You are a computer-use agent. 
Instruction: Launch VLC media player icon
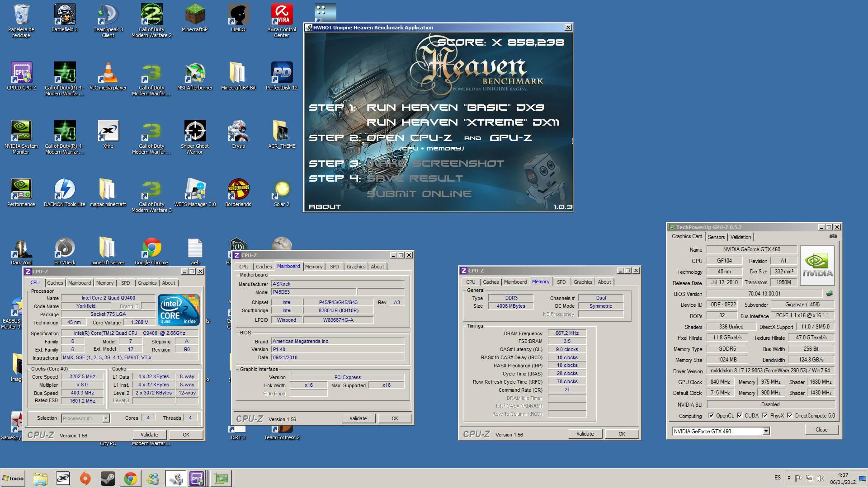(108, 76)
